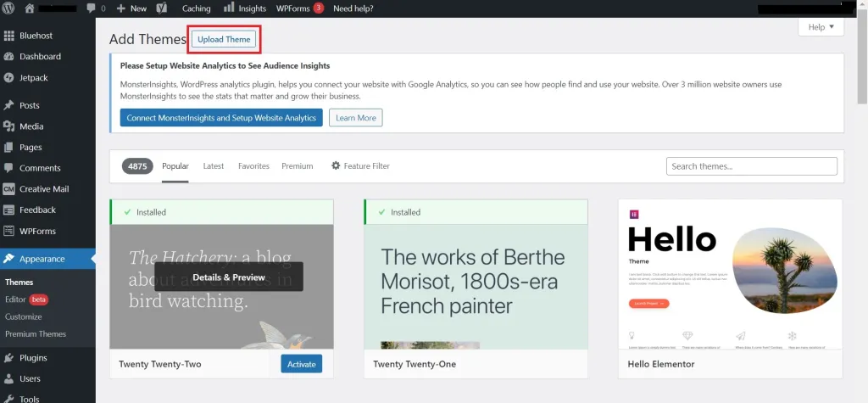Expand the Help dropdown tab
This screenshot has width=868, height=403.
point(821,27)
